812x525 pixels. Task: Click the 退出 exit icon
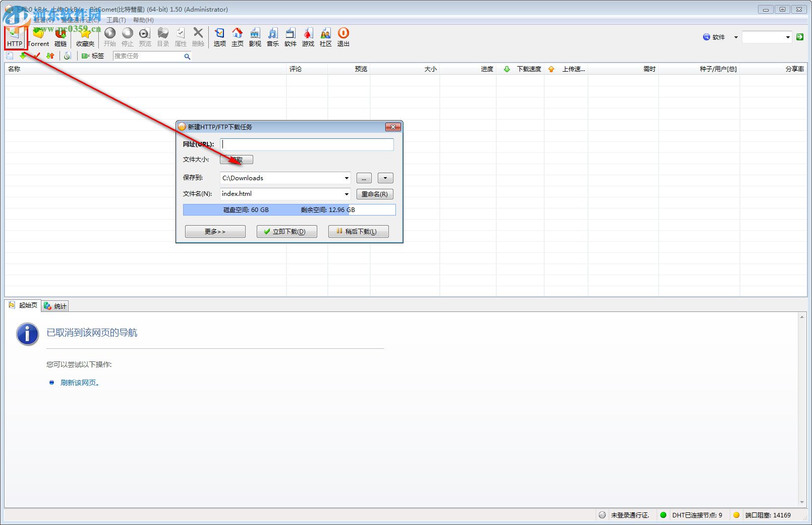343,37
